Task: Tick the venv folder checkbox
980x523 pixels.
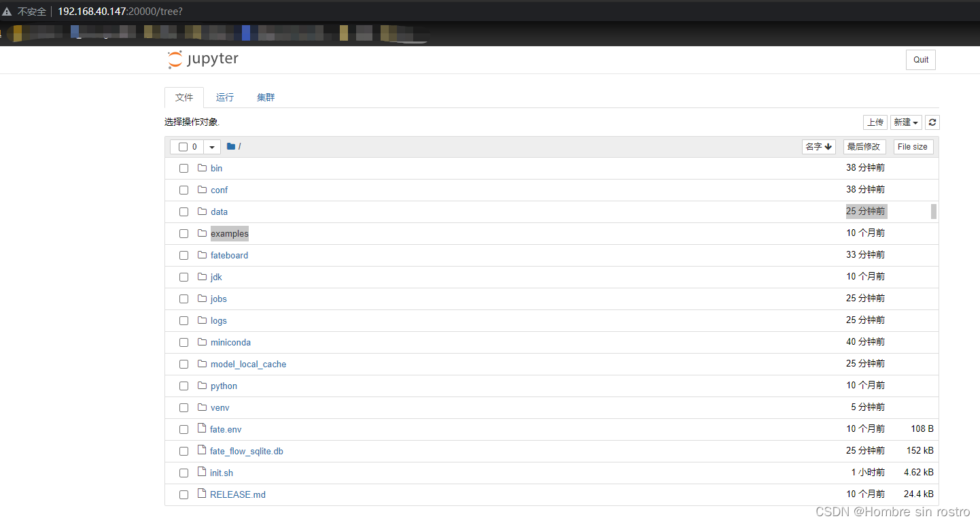Action: [x=183, y=408]
